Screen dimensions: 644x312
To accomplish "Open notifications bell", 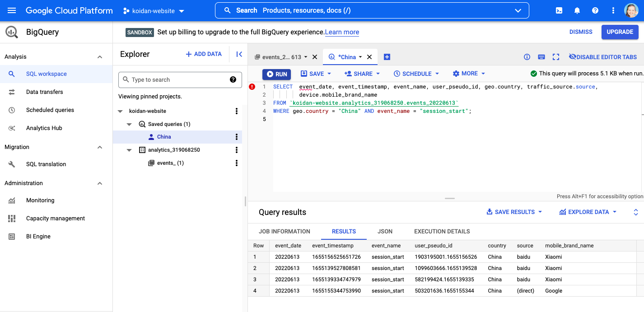I will 577,10.
